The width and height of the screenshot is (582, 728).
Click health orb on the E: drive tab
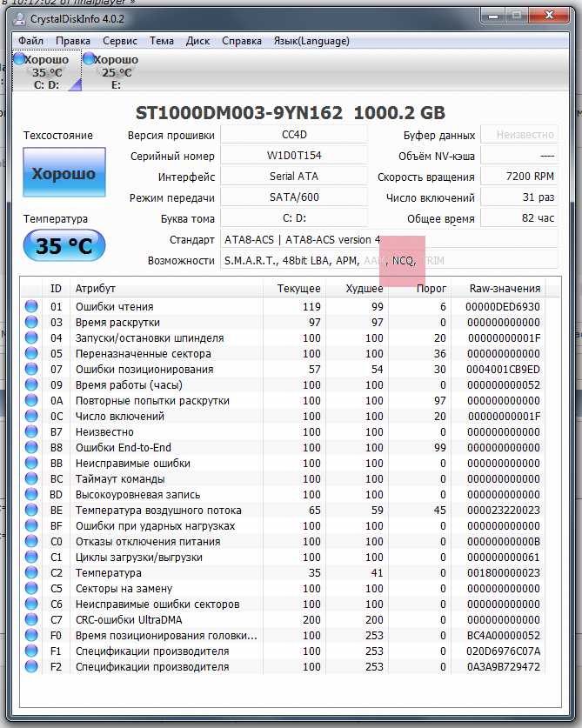click(x=88, y=59)
